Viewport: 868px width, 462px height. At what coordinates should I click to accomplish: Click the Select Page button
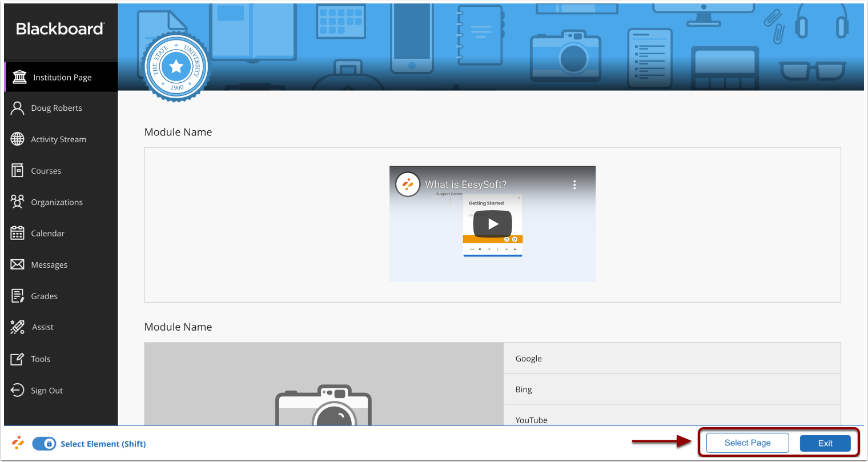pos(746,443)
